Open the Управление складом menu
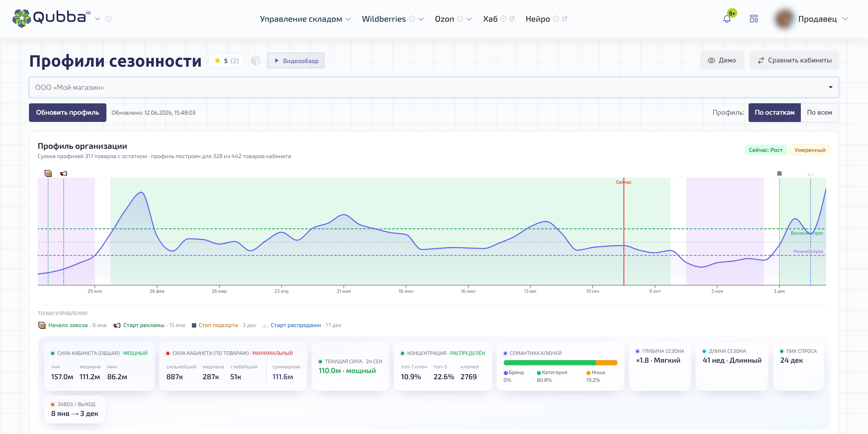868x434 pixels. tap(305, 19)
